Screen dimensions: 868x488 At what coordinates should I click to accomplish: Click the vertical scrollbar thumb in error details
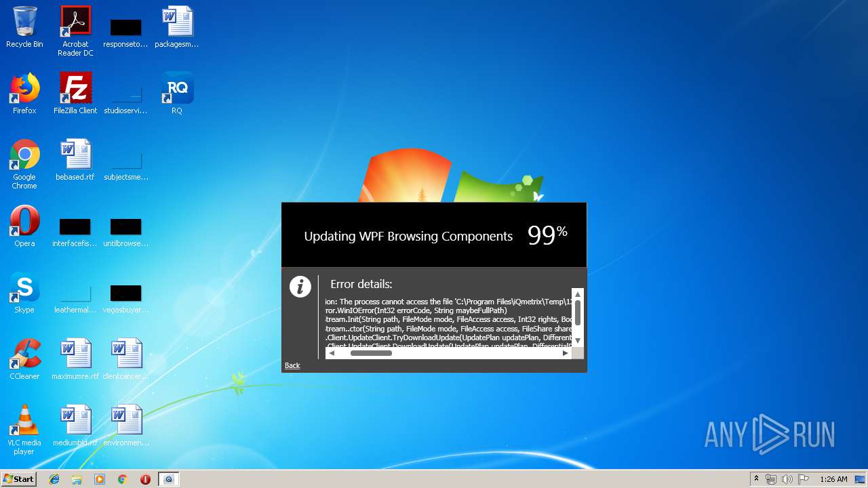(x=578, y=312)
